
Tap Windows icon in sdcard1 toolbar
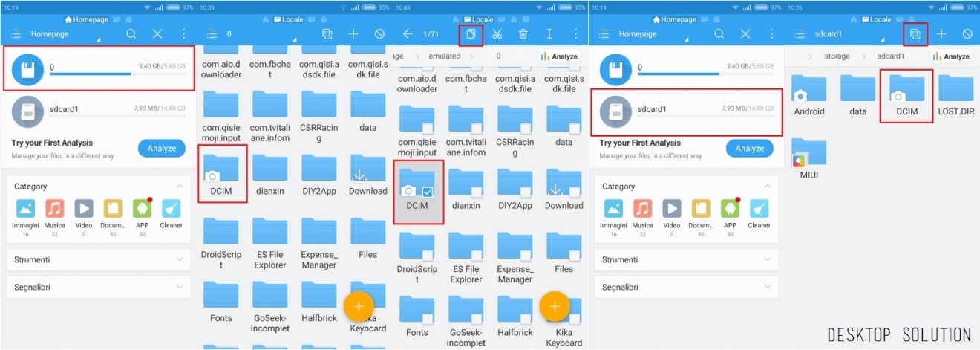tap(915, 34)
